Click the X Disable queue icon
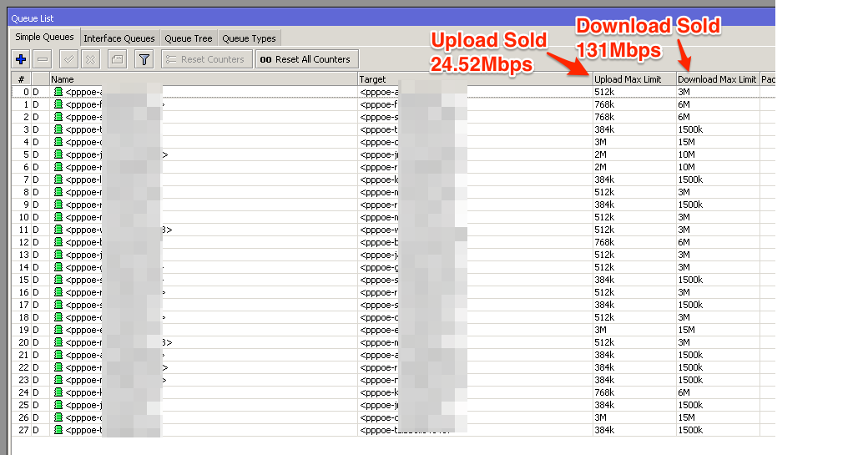The image size is (868, 455). [91, 59]
